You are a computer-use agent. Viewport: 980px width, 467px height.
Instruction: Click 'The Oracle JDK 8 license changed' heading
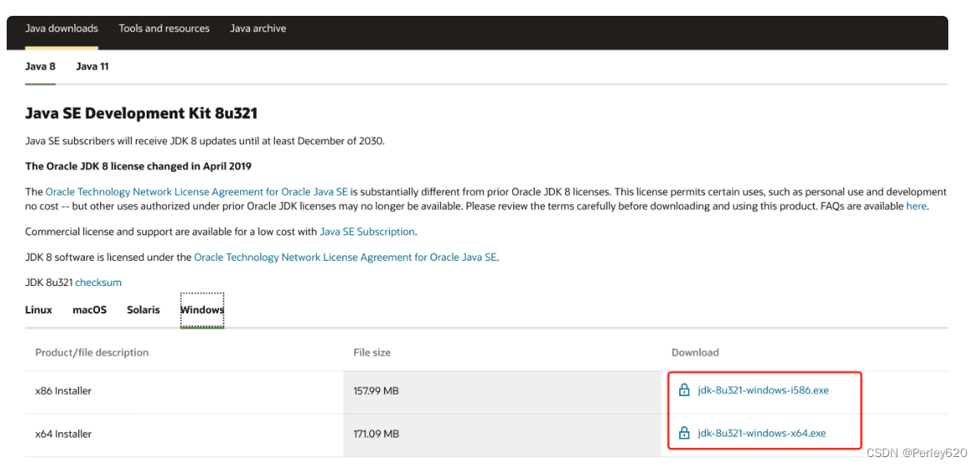pos(138,166)
